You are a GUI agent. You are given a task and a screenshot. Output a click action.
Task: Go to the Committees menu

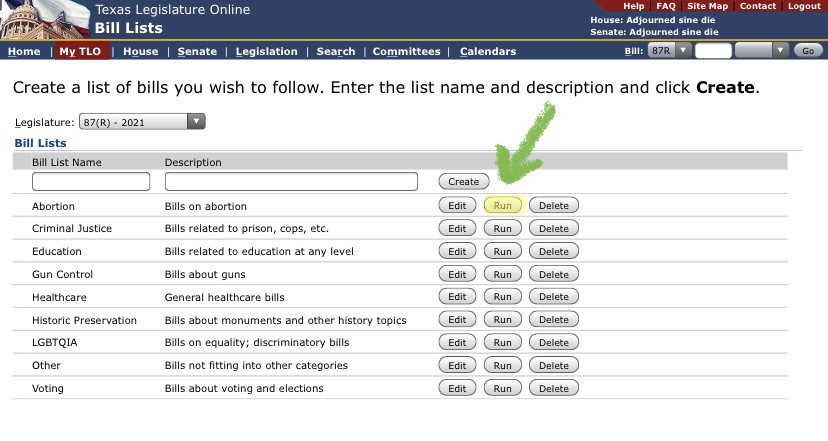pyautogui.click(x=406, y=52)
